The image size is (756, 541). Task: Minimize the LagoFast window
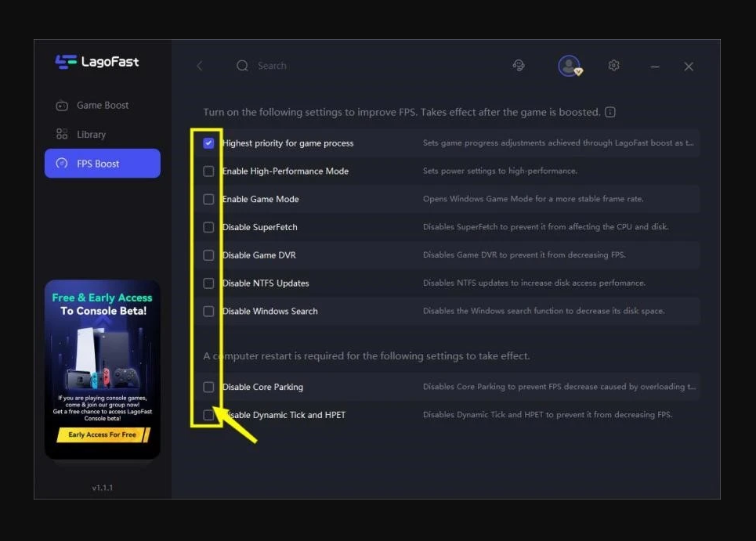click(655, 67)
